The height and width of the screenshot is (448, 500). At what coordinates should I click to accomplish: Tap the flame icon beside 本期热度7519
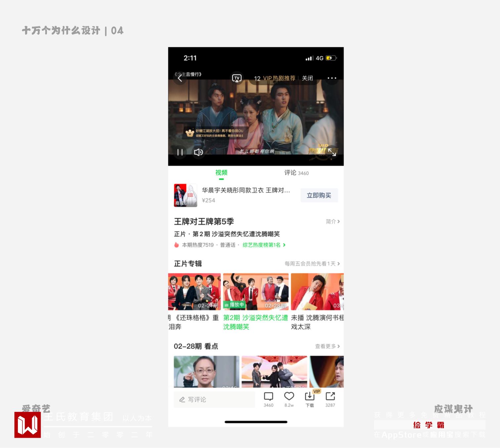pos(177,245)
